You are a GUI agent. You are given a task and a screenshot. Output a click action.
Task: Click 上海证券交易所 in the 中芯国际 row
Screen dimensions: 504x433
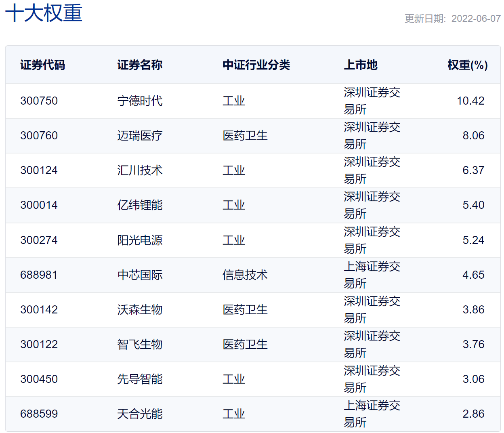click(372, 275)
